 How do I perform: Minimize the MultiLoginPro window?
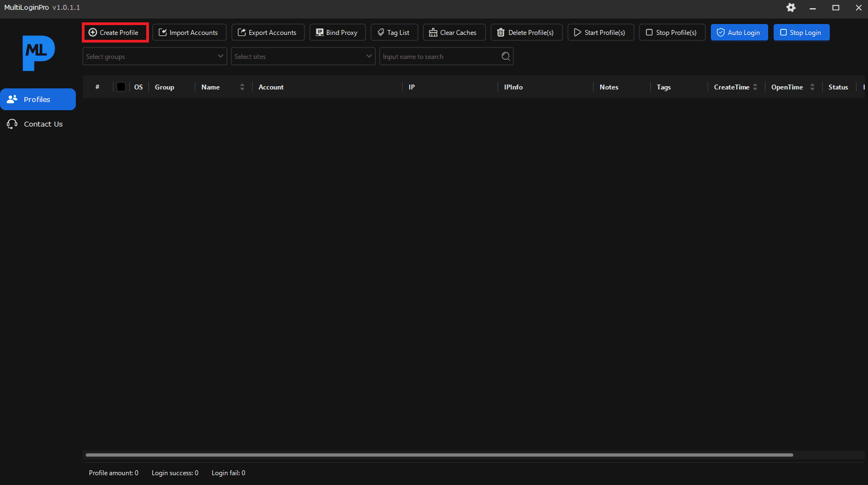(x=812, y=8)
